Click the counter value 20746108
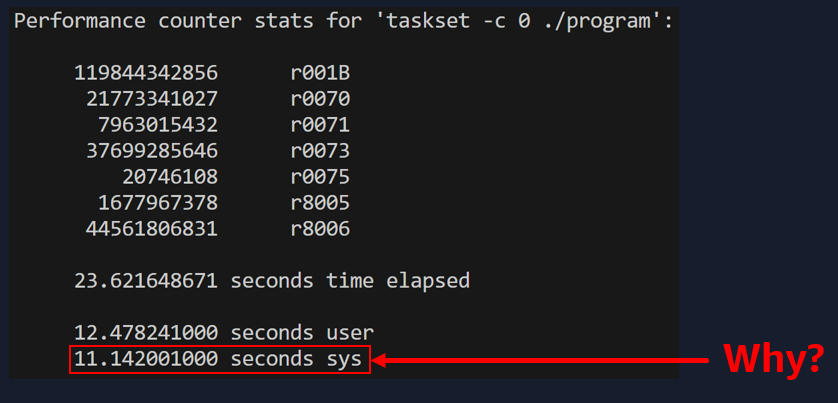 click(170, 177)
